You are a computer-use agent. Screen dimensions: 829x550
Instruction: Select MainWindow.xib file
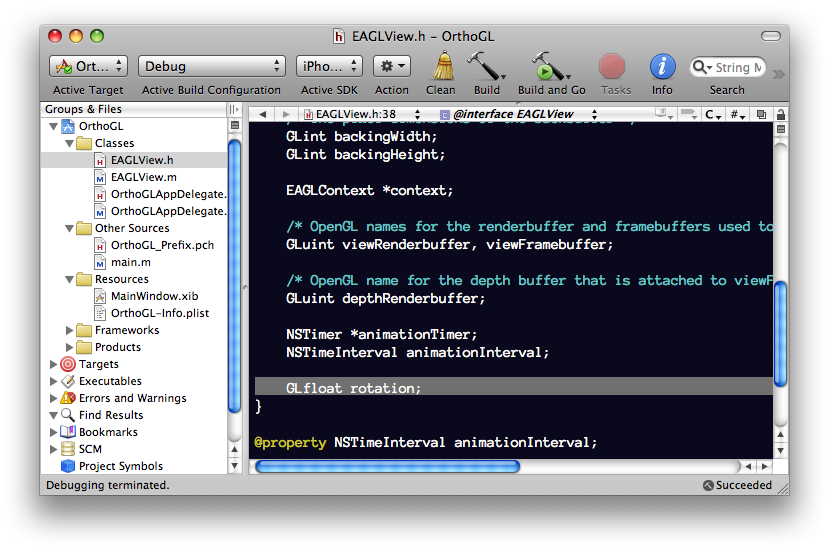134,296
